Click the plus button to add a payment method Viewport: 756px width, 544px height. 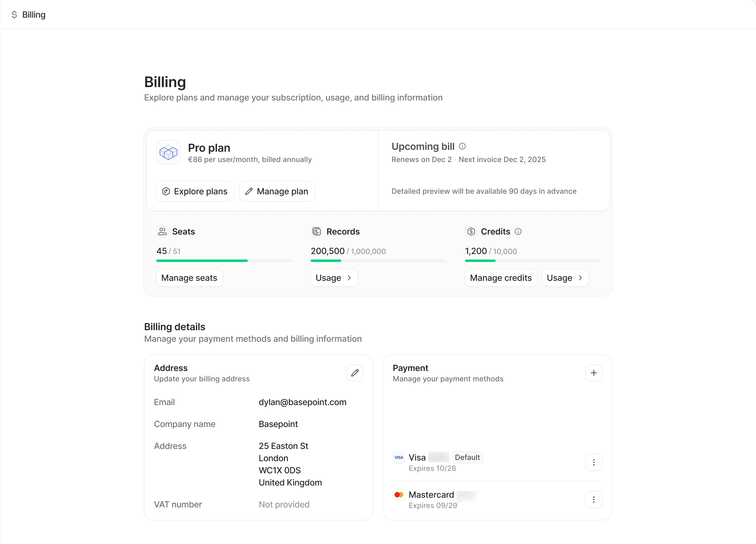coord(594,373)
